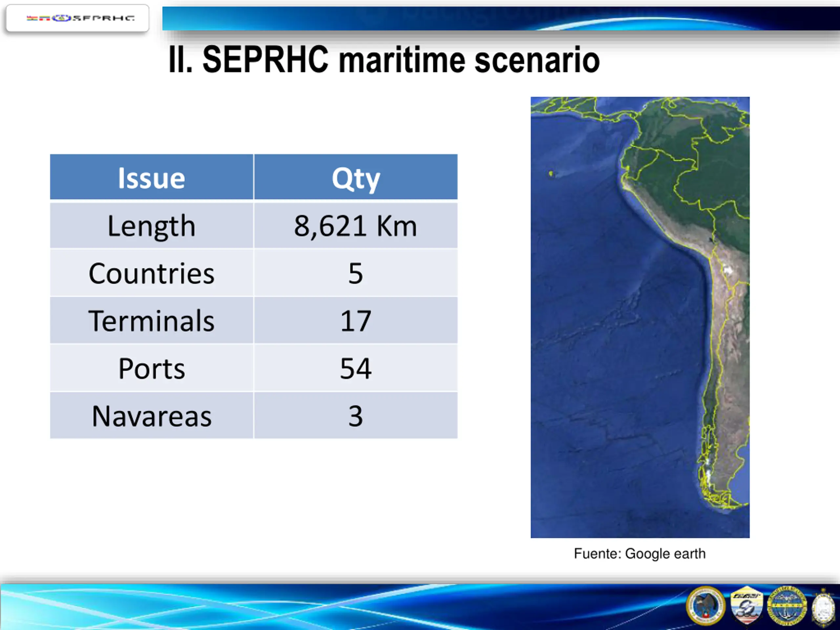The height and width of the screenshot is (630, 840).
Task: Click the South America satellite map image
Action: [x=640, y=317]
